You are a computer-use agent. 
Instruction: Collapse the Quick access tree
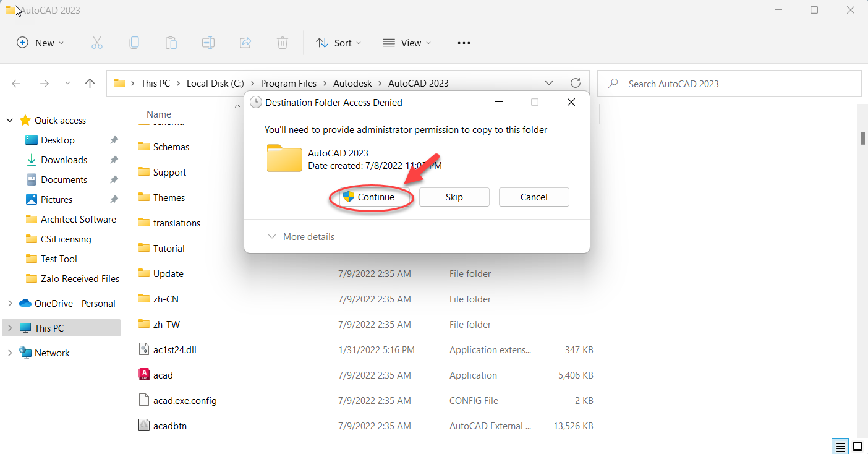click(9, 121)
